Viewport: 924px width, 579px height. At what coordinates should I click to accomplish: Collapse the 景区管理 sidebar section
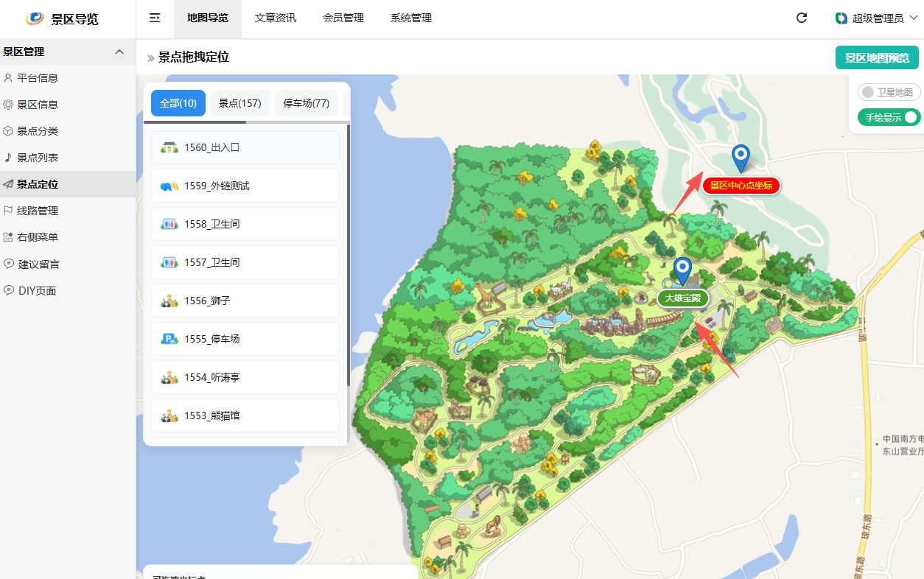[x=119, y=52]
